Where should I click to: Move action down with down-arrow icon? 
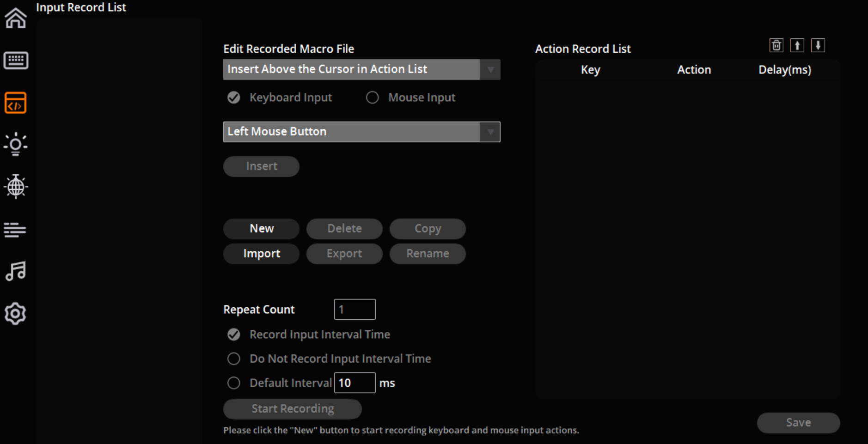coord(818,45)
